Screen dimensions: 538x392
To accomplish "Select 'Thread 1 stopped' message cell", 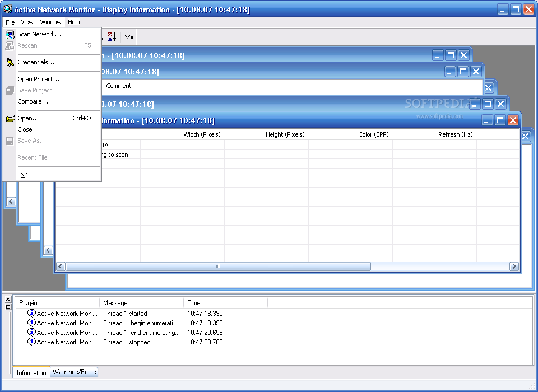I will coord(127,342).
